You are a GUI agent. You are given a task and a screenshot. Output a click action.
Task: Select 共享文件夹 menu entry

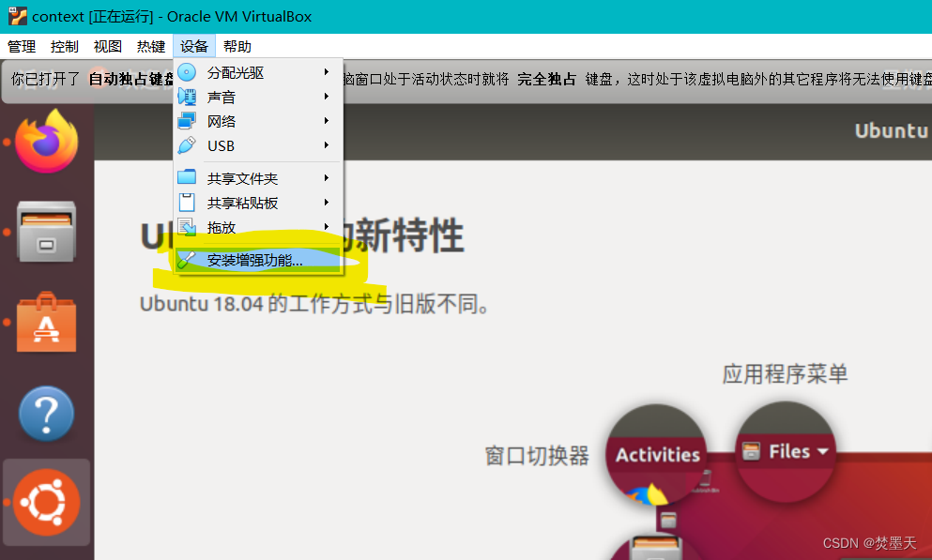coord(258,178)
